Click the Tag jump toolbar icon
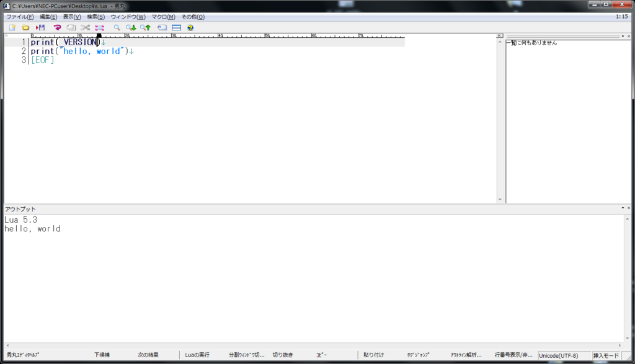635x364 pixels. (162, 27)
